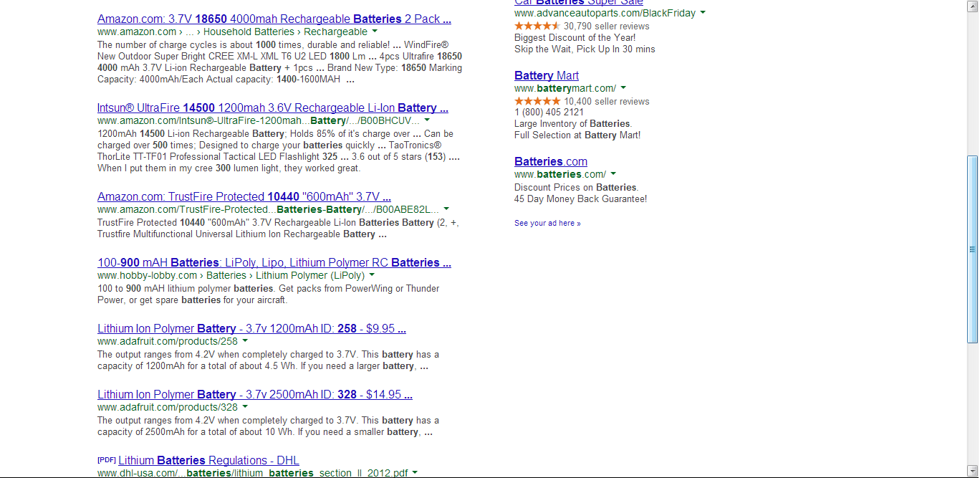Click the 'www.adafruit.com/products/258' URL text

tap(168, 342)
